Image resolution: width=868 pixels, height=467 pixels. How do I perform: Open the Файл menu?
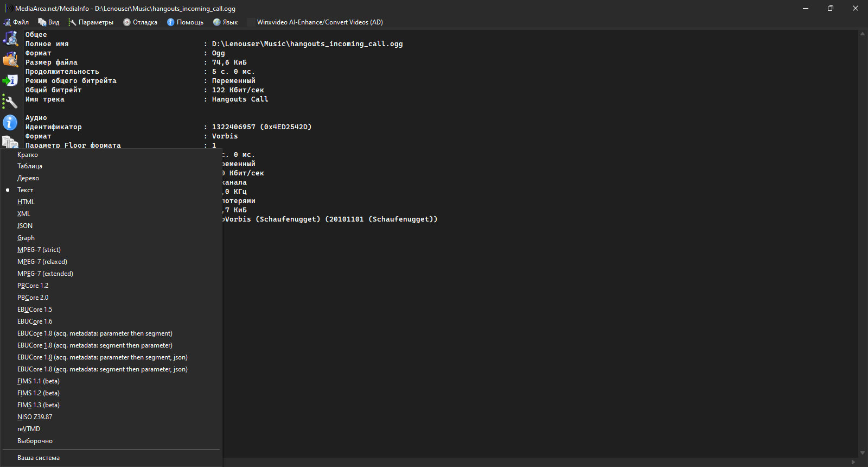(x=16, y=22)
